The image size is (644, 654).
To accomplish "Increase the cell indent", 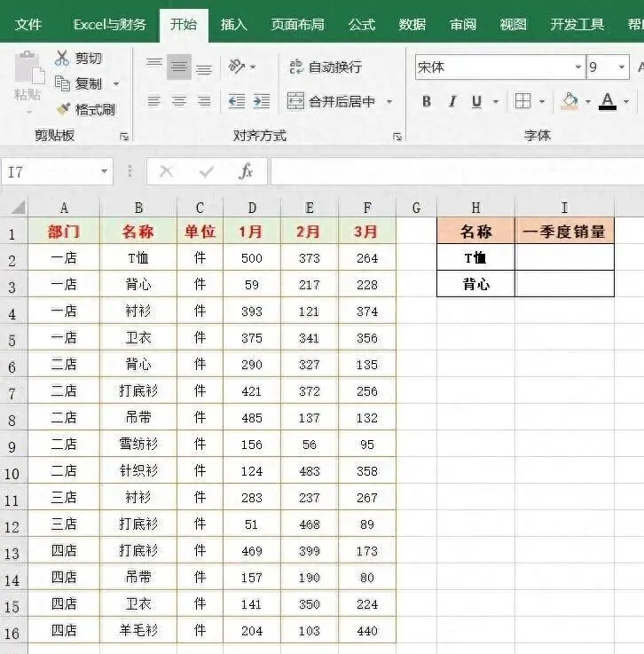I will (262, 101).
